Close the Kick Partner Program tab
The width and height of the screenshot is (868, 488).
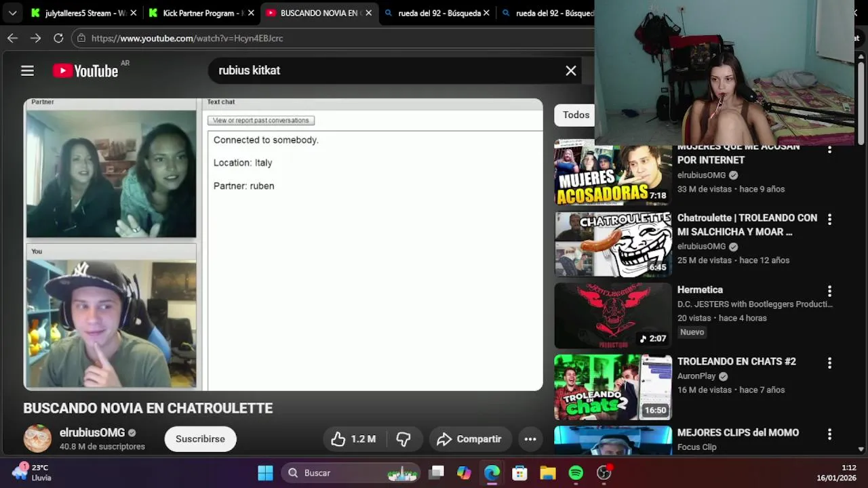[x=251, y=13]
